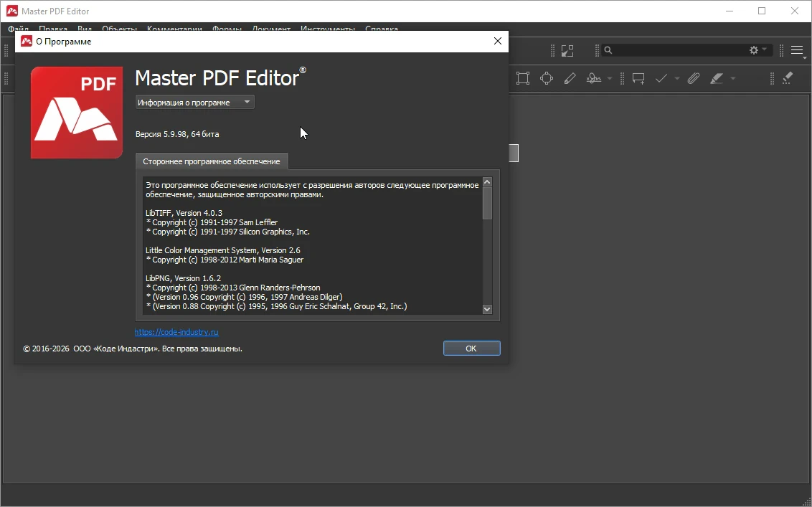The image size is (812, 507).
Task: Click the license text scroll down arrow
Action: 487,309
